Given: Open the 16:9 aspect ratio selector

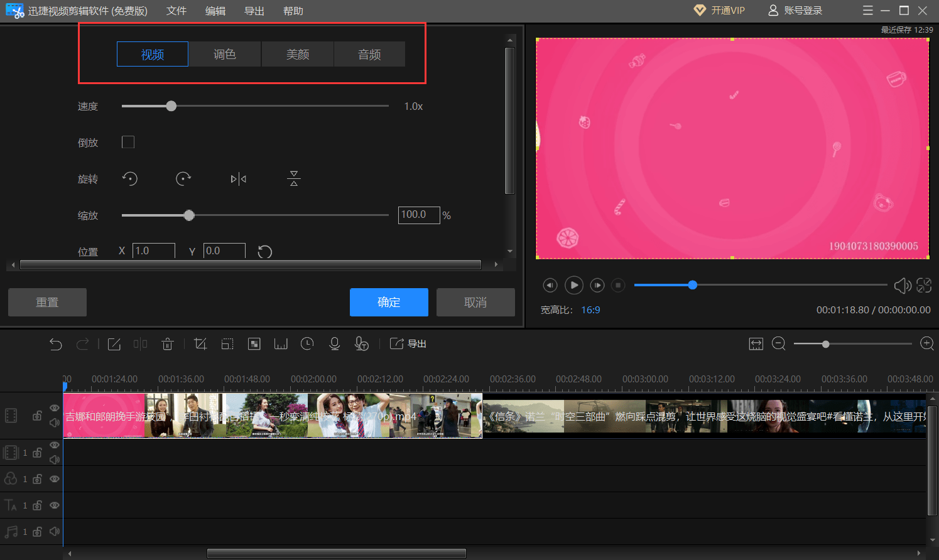Looking at the screenshot, I should pyautogui.click(x=590, y=310).
